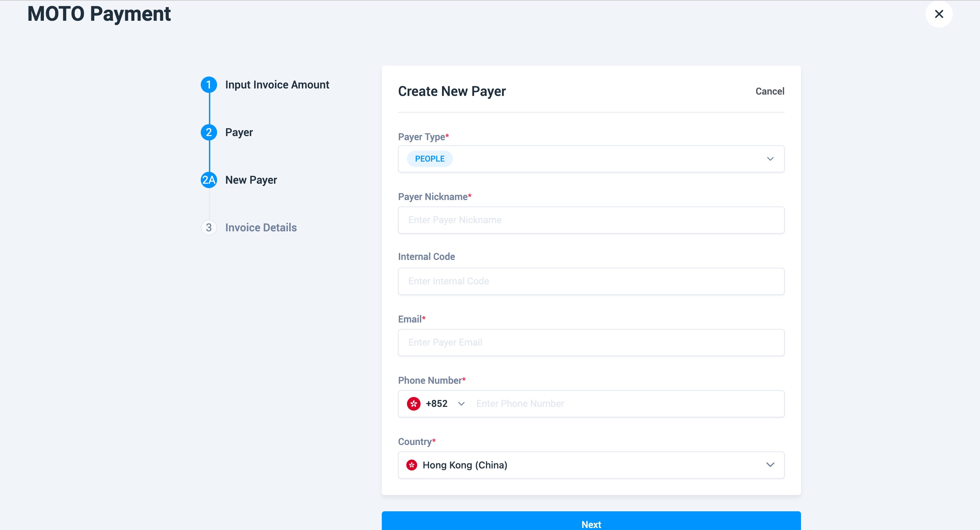
Task: Click into the Internal Code field
Action: (x=591, y=281)
